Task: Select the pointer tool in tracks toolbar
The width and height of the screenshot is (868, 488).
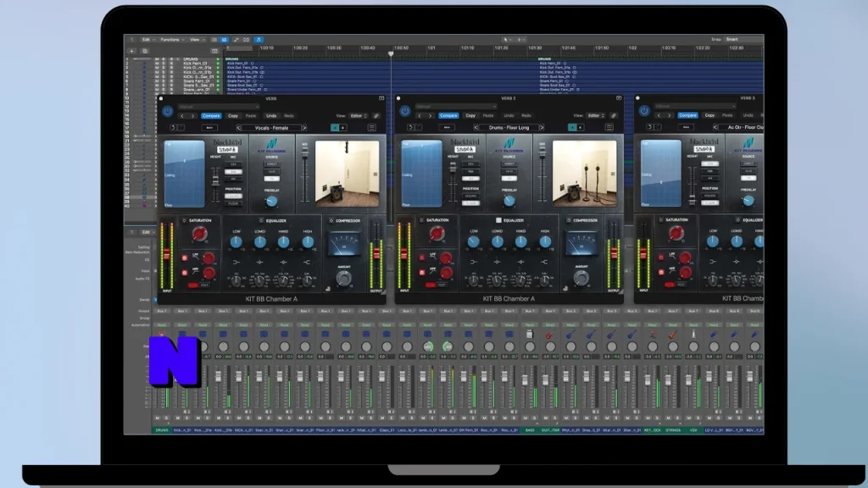Action: tap(505, 40)
